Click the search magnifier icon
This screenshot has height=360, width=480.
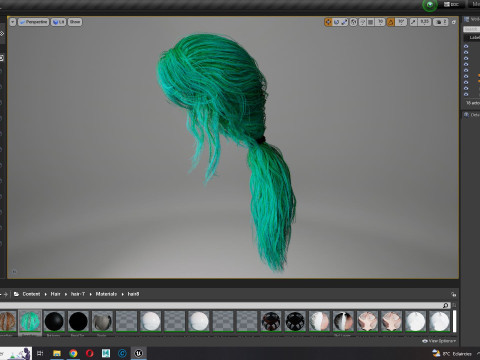coord(446,305)
